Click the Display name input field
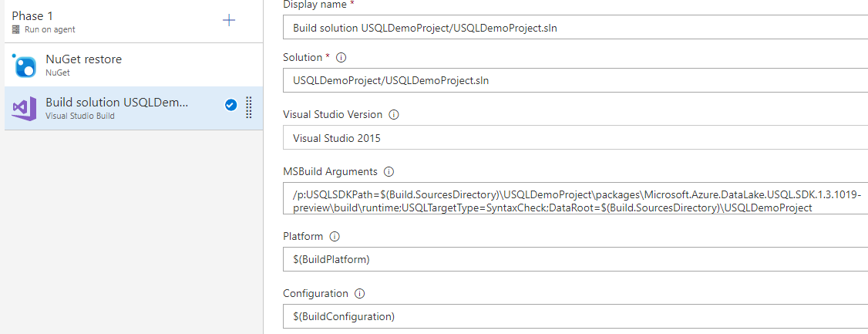 click(575, 28)
